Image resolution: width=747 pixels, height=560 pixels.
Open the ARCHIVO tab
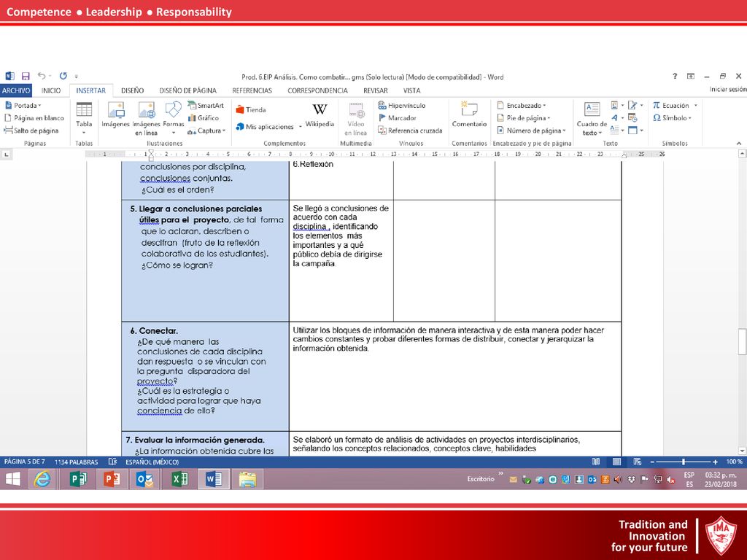16,90
